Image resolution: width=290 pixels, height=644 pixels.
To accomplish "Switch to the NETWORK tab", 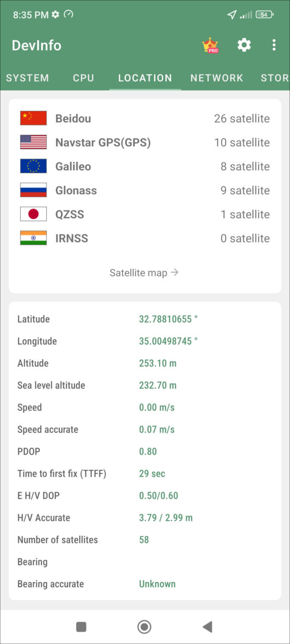I will point(216,78).
